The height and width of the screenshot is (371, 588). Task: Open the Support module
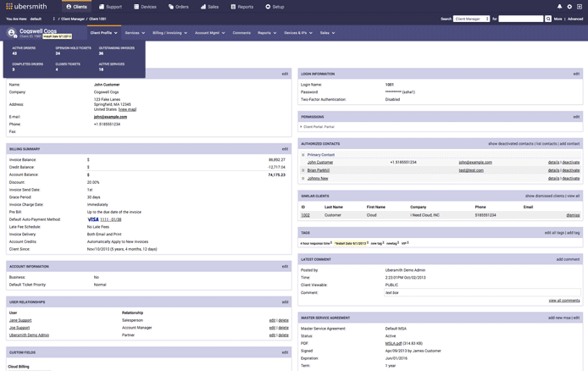point(110,7)
